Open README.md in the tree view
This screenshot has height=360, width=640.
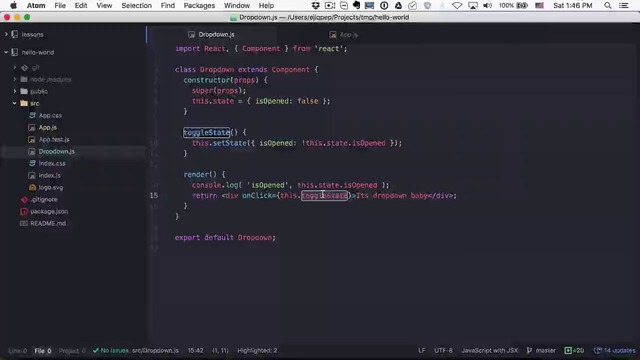[48, 223]
